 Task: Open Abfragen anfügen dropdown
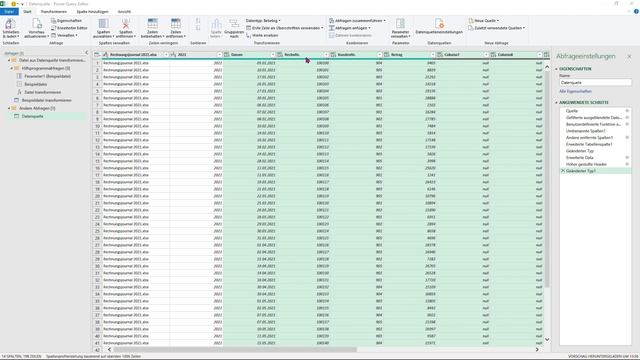[350, 28]
